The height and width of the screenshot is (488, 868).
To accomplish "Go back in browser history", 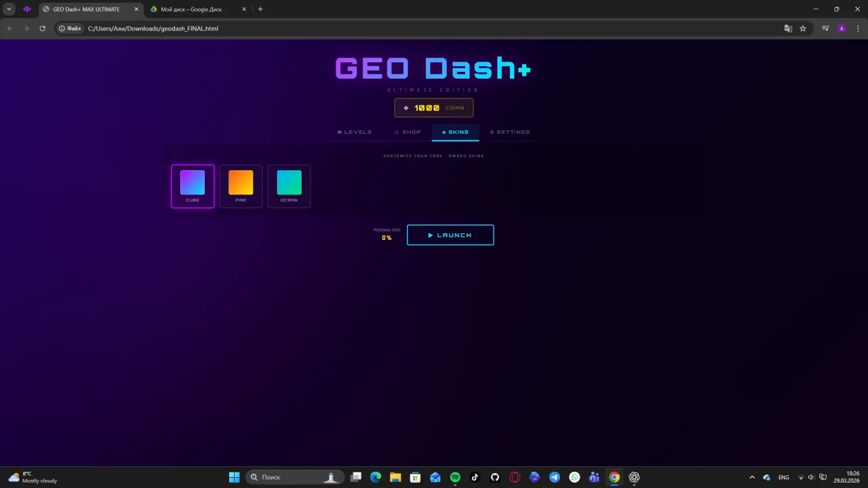I will [x=9, y=28].
